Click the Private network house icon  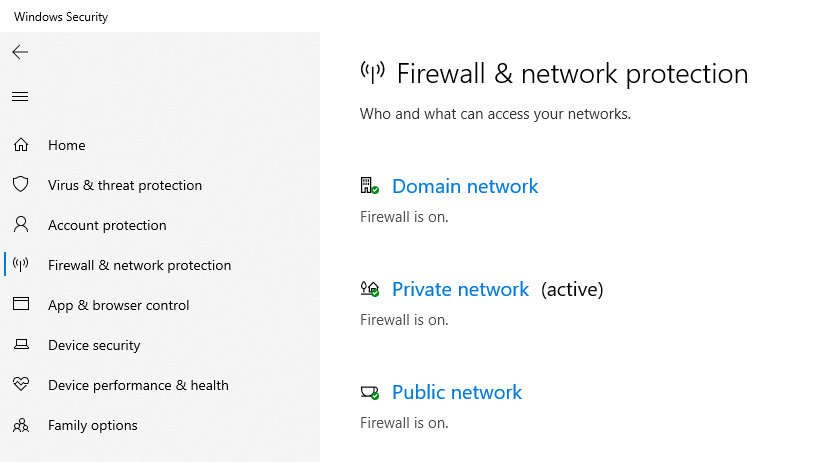coord(369,289)
